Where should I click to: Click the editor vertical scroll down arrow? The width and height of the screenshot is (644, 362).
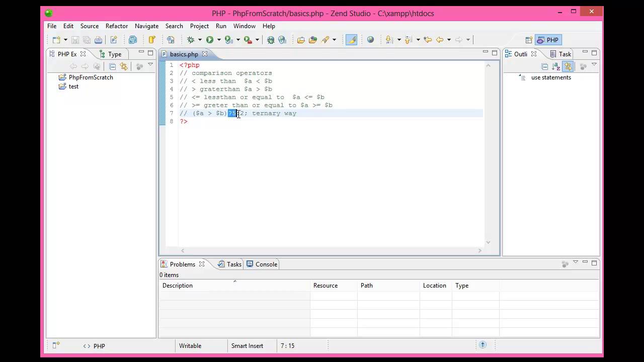[488, 242]
